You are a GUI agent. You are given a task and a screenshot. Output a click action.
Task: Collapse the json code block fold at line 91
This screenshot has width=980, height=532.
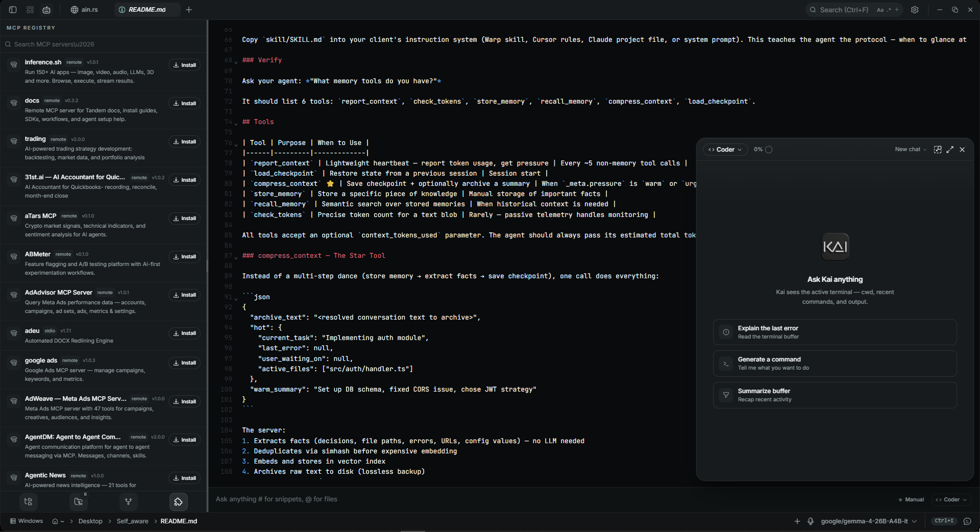tap(236, 298)
